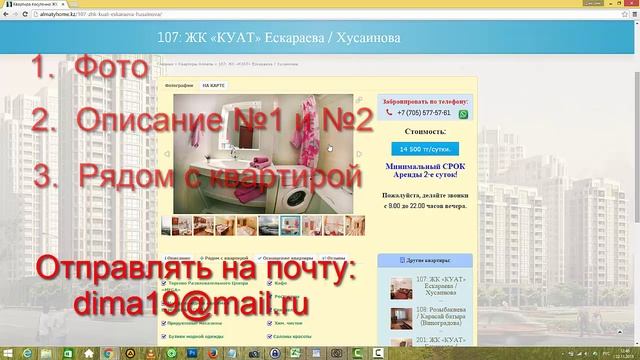This screenshot has width=640, height=360.
Task: Open Chrome's main menu icon
Action: (635, 14)
